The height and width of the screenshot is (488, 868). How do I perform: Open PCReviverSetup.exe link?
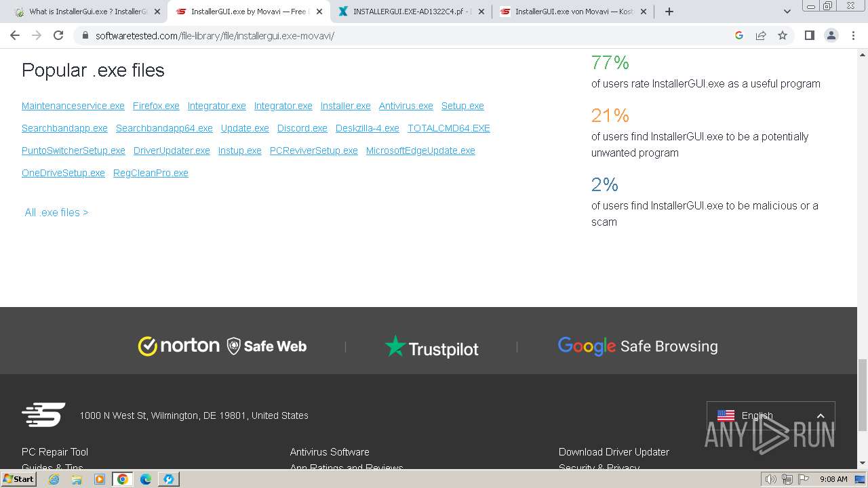click(314, 150)
